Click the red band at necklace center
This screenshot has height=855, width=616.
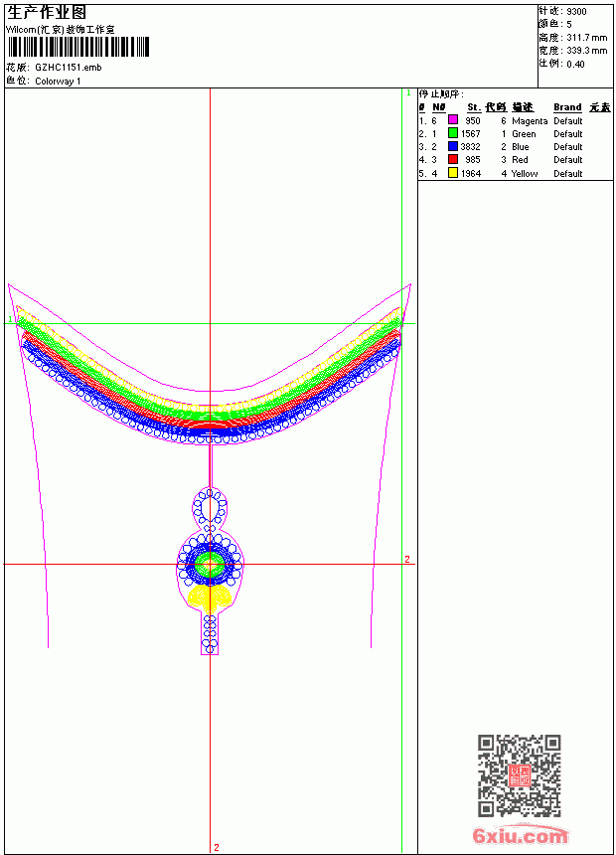210,425
